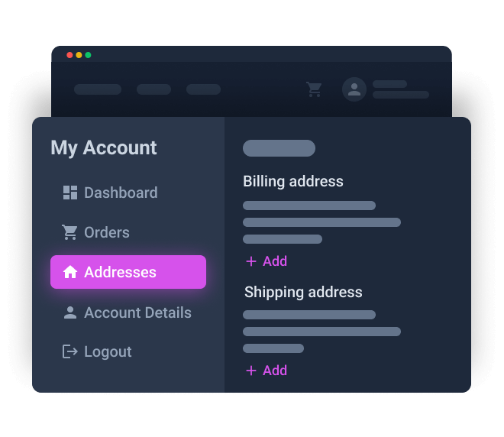The width and height of the screenshot is (504, 437).
Task: Click the Orders cart icon in sidebar
Action: point(69,232)
